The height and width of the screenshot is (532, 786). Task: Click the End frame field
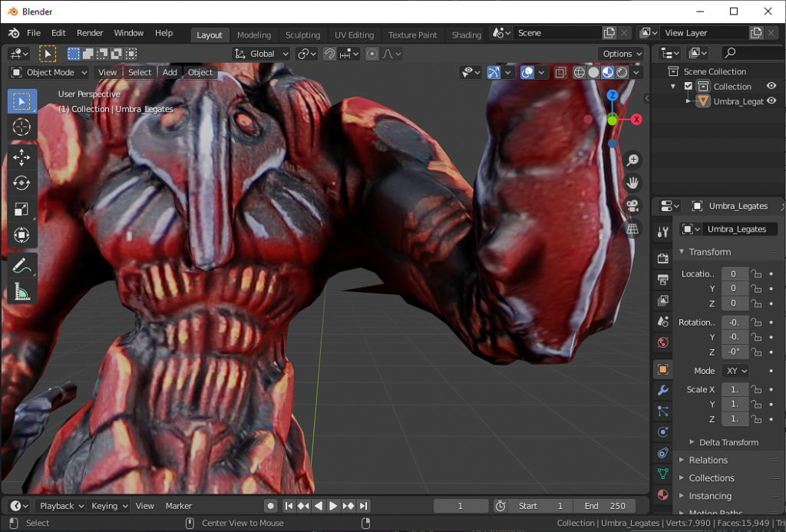tap(606, 506)
